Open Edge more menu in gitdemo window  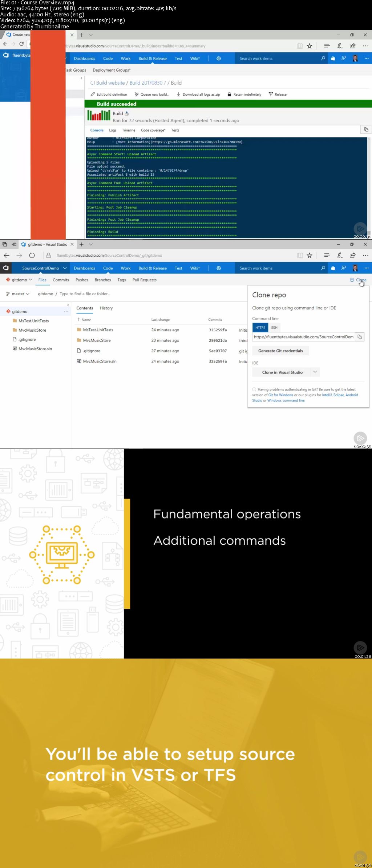tap(365, 255)
